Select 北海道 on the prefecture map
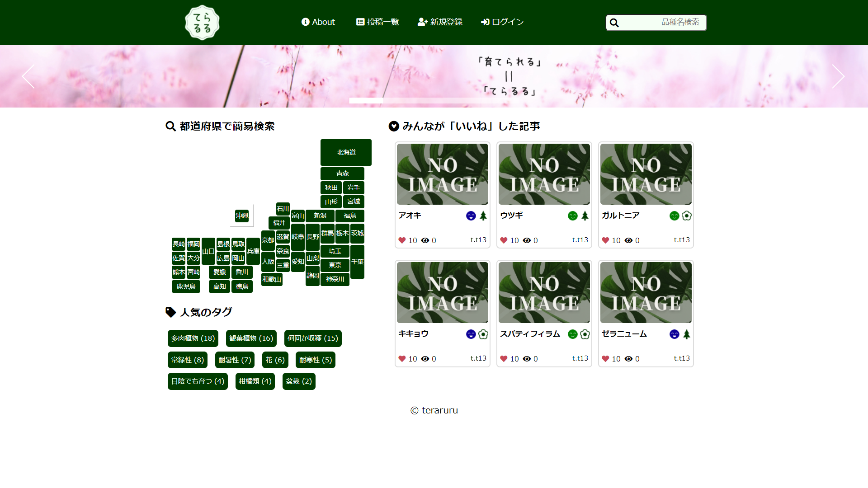868x488 pixels. click(x=346, y=152)
